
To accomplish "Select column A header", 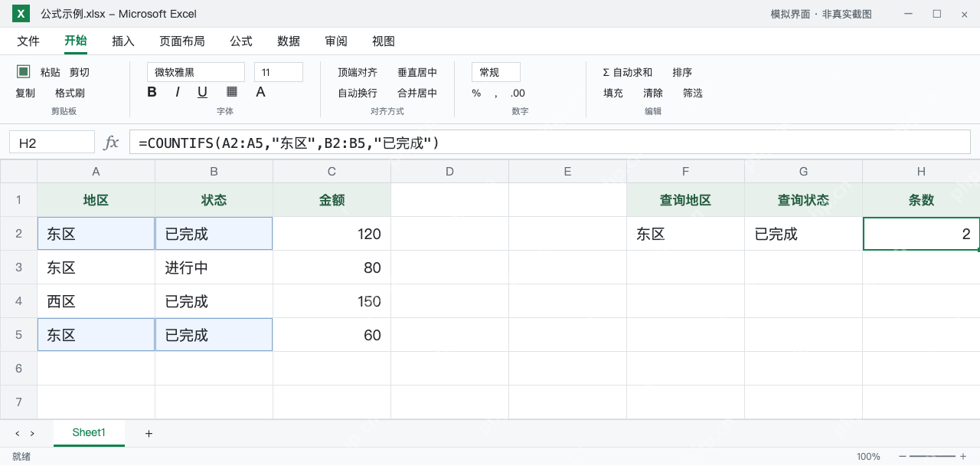I will [96, 172].
